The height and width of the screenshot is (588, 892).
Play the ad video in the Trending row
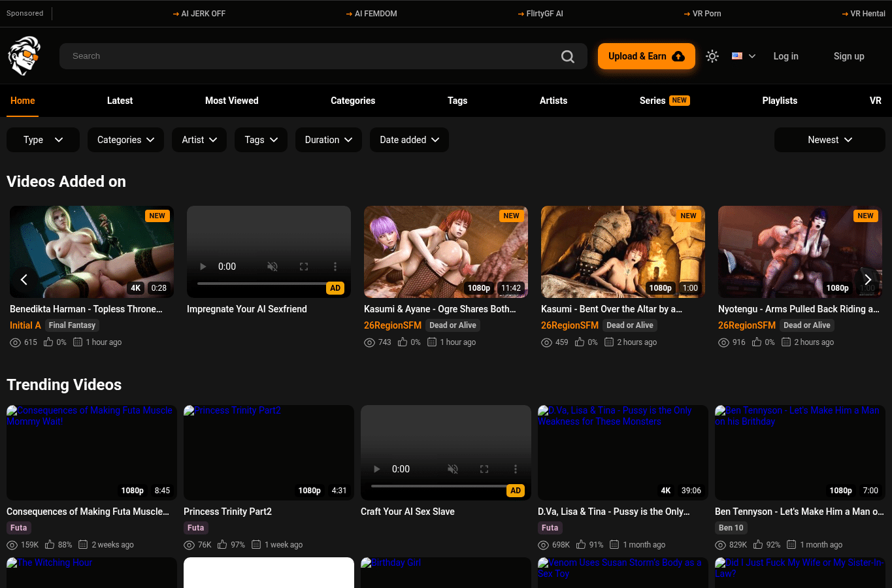click(376, 469)
